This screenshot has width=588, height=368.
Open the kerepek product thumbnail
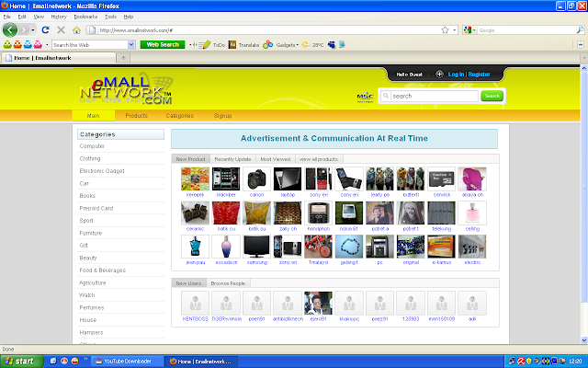(x=195, y=179)
